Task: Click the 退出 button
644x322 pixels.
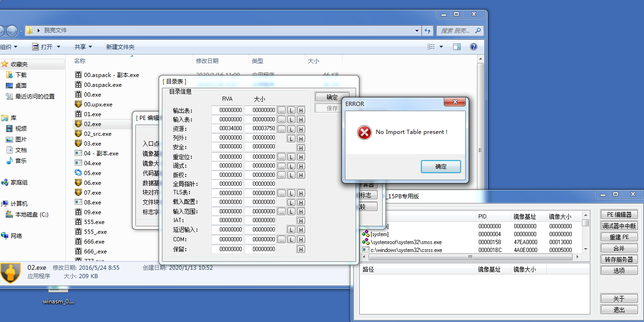Action: point(619,310)
